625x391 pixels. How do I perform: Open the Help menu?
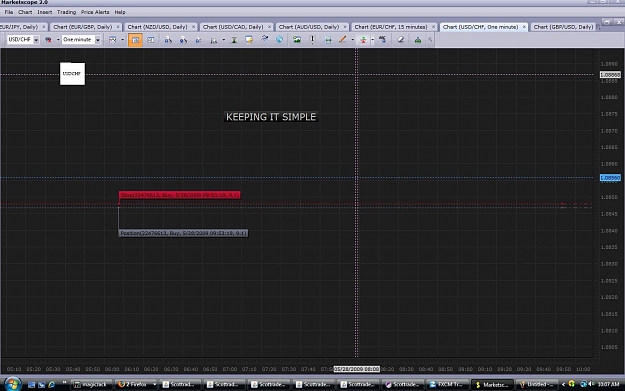(120, 12)
